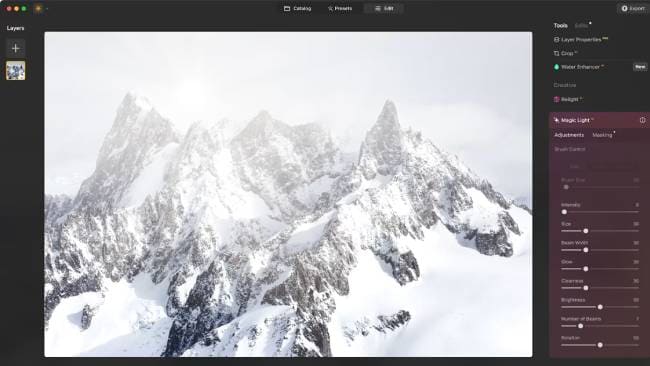Adjust the Rotation slider

click(x=600, y=345)
